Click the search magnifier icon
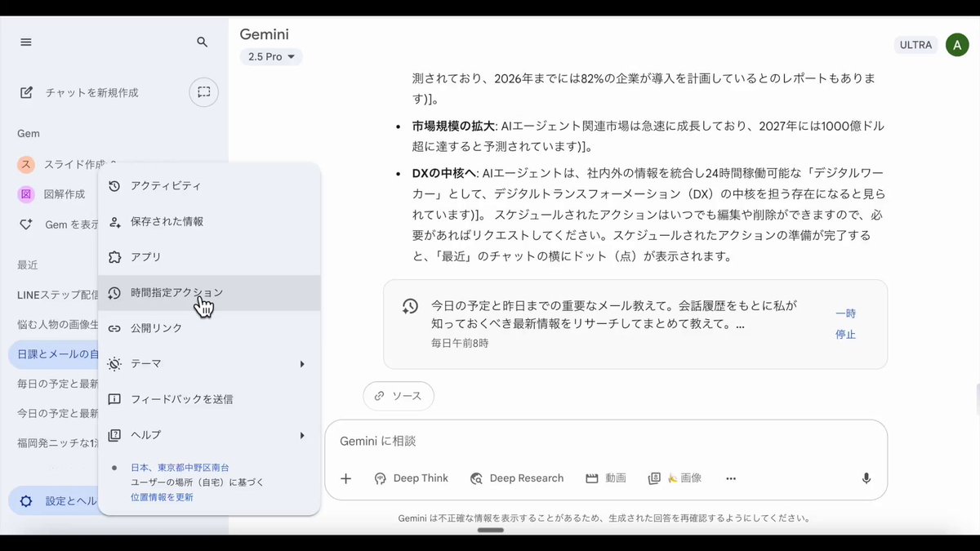 click(x=203, y=42)
